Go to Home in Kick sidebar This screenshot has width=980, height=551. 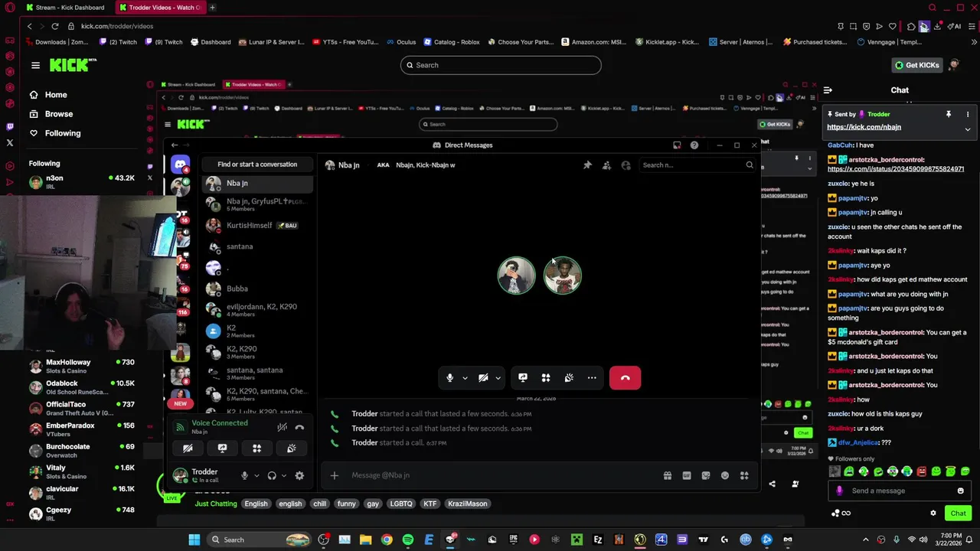[48, 95]
